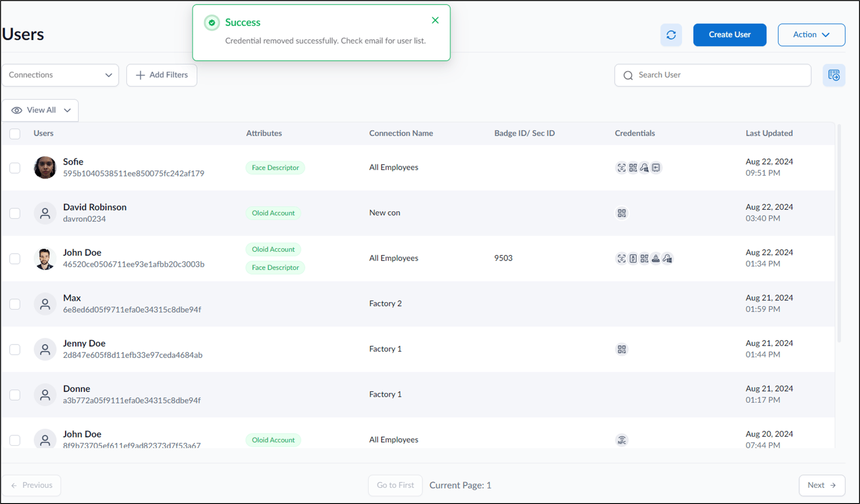This screenshot has width=860, height=504.
Task: Click the Connection Name column header
Action: [x=401, y=133]
